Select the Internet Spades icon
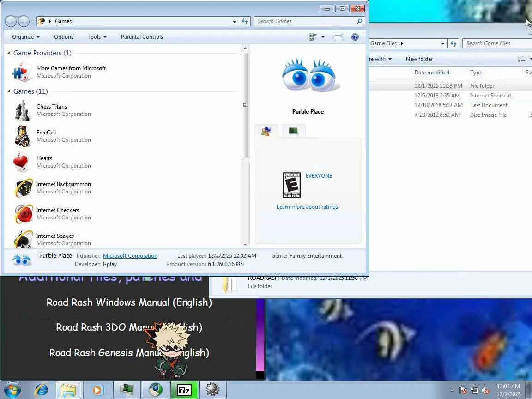The width and height of the screenshot is (532, 399). pyautogui.click(x=24, y=239)
